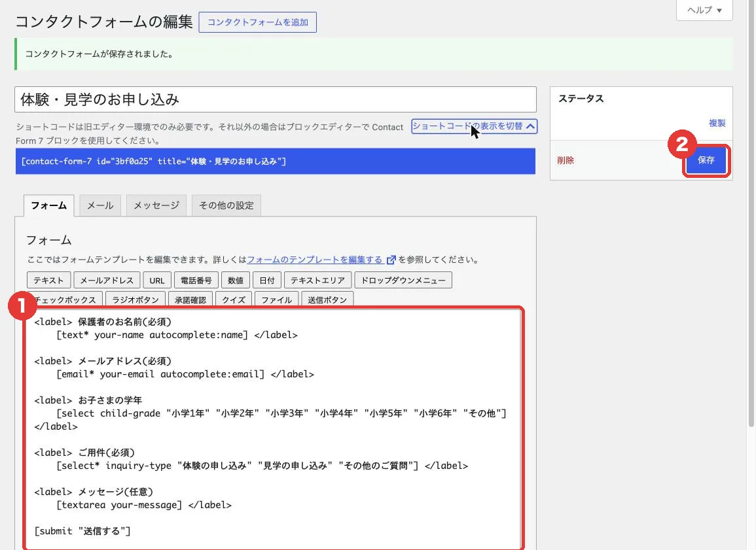Switch to the メッセージ tab
The height and width of the screenshot is (550, 756).
point(156,205)
